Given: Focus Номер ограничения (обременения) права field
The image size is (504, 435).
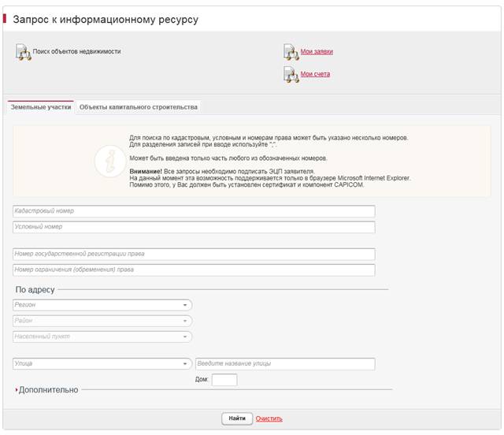Looking at the screenshot, I should [x=194, y=270].
